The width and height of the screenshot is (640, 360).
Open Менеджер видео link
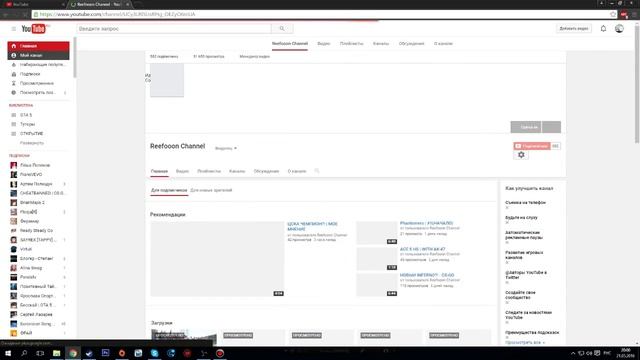point(255,56)
